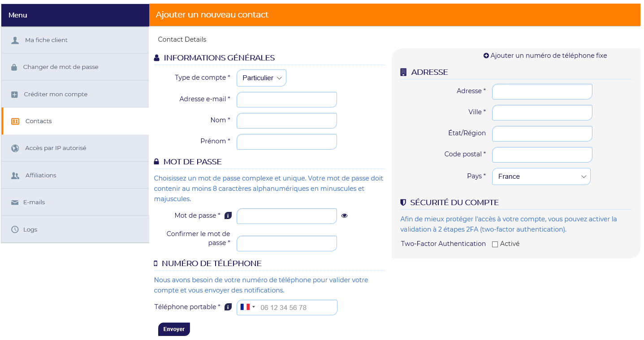
Task: Click Ajouter un numéro de téléphone fixe
Action: [545, 56]
